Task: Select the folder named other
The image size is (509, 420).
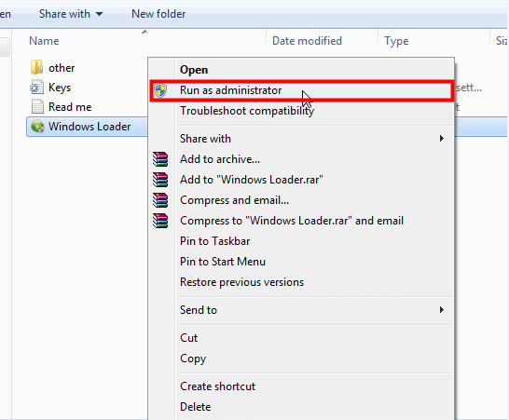Action: (62, 68)
